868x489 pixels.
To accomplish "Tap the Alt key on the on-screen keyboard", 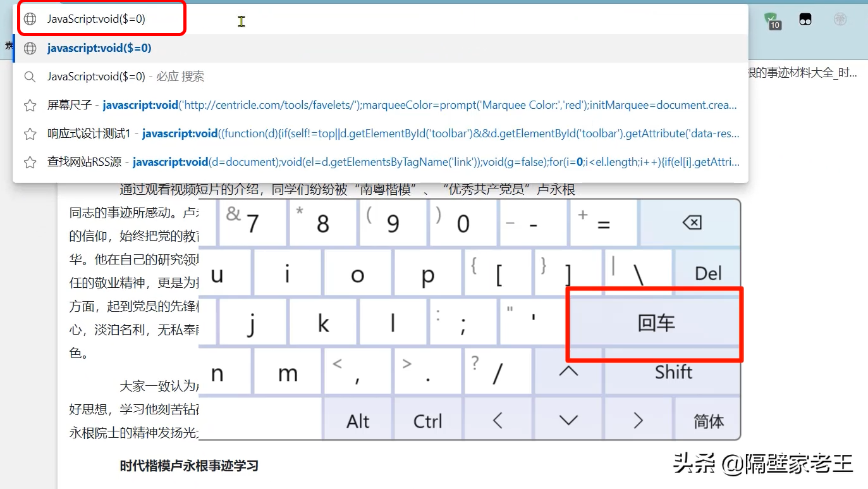I will 358,420.
